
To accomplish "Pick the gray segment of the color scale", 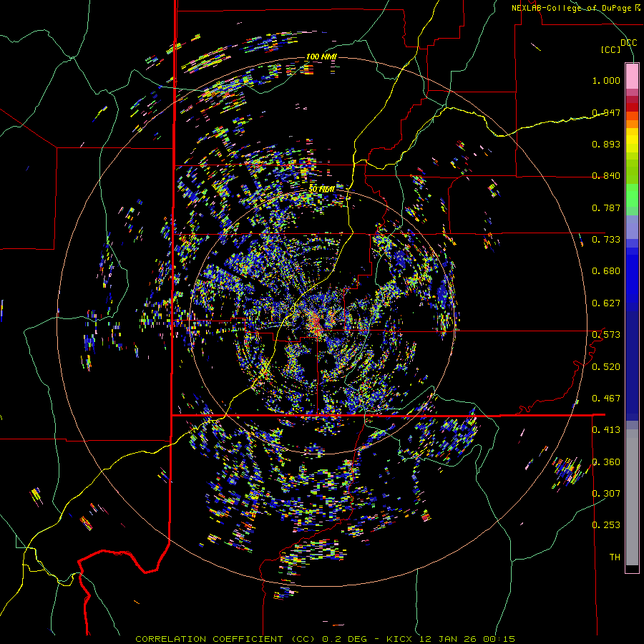I will tap(632, 497).
